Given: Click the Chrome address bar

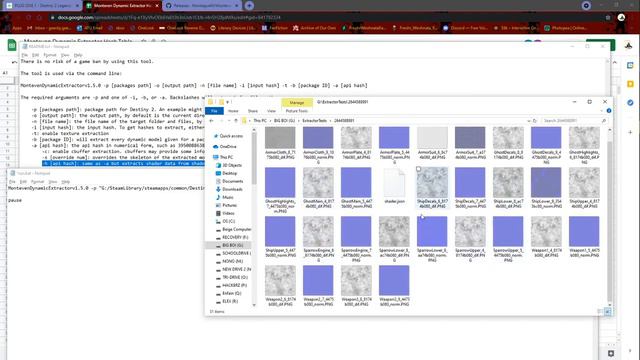Looking at the screenshot, I should click(327, 18).
